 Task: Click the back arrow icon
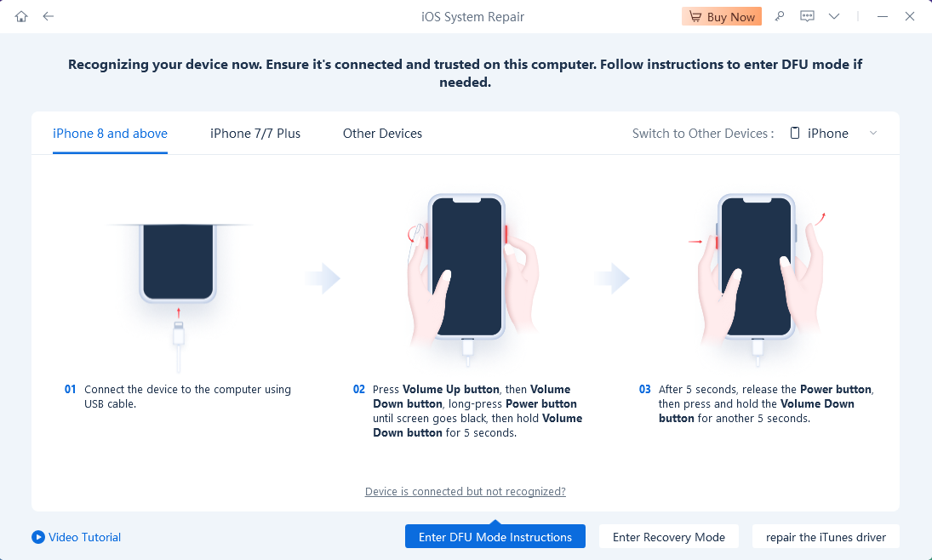[49, 16]
